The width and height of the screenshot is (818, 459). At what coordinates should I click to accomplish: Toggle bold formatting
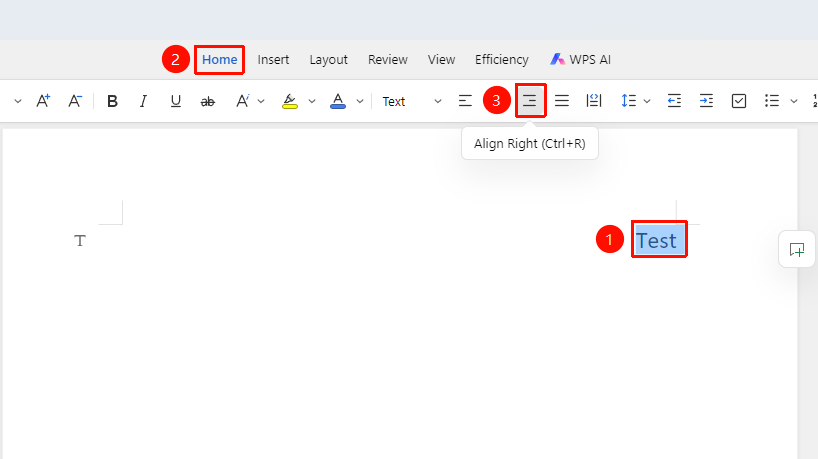click(x=112, y=101)
